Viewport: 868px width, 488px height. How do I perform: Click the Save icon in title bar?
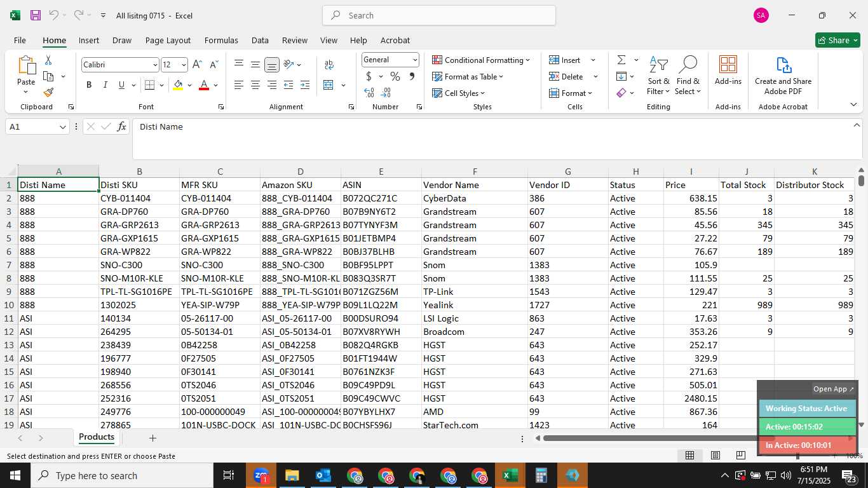[x=36, y=15]
